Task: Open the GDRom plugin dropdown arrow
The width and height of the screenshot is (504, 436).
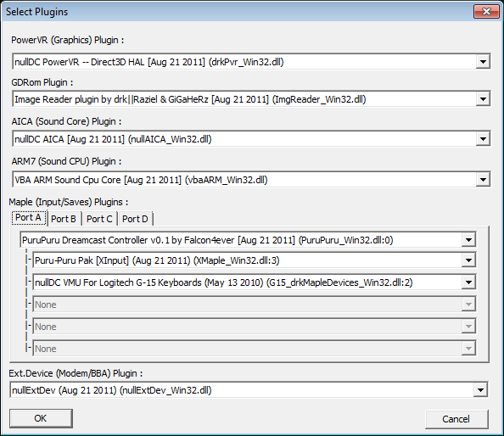Action: click(483, 99)
